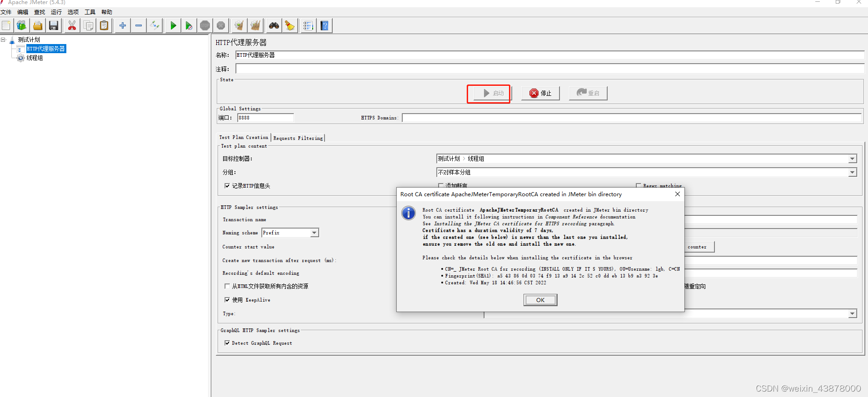This screenshot has height=397, width=868.
Task: Click the Fingerprint(SHA1) line in dialog
Action: [551, 276]
